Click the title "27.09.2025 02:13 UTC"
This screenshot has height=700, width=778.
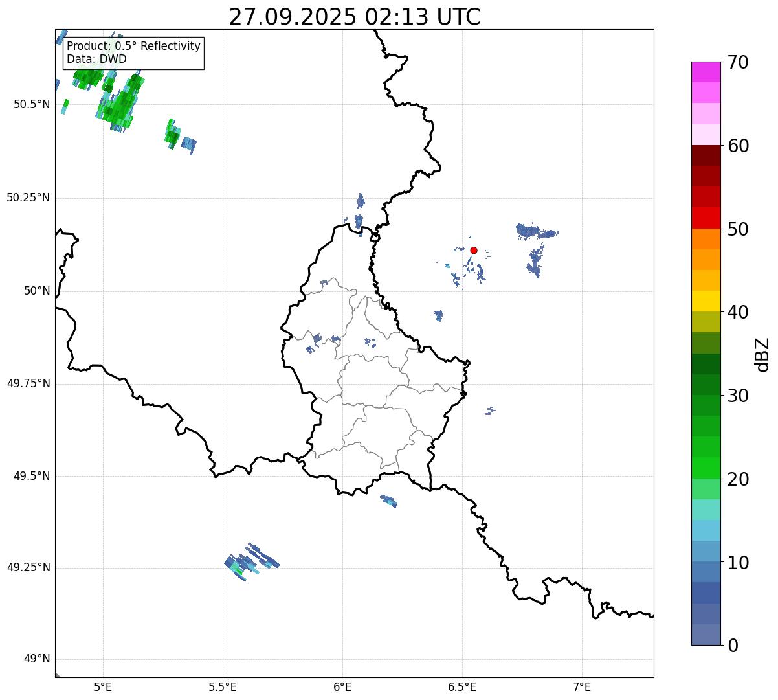pyautogui.click(x=355, y=16)
